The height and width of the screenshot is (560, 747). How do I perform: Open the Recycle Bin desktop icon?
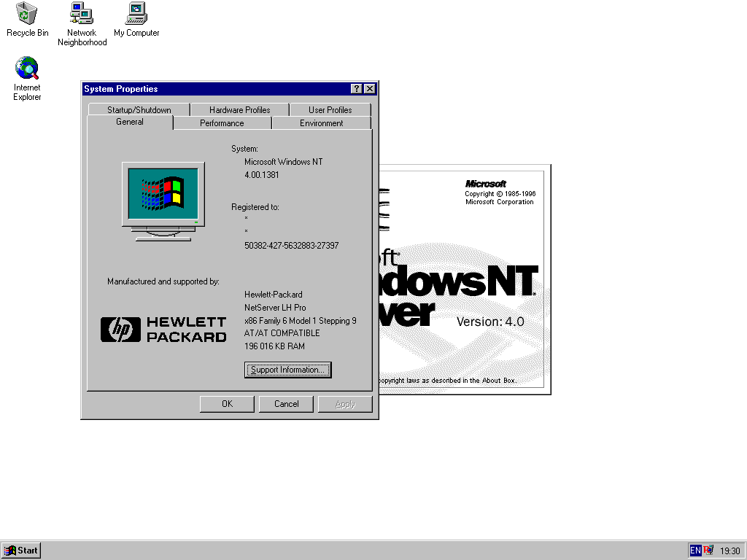pos(27,13)
